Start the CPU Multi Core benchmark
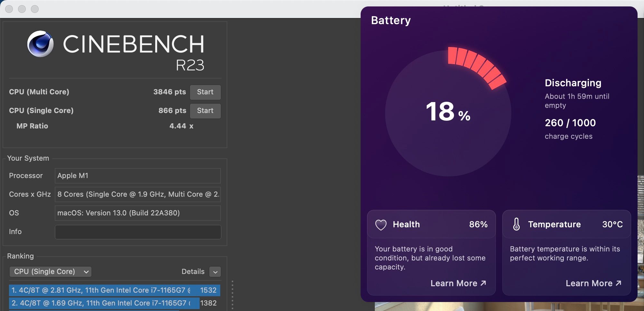 (205, 92)
